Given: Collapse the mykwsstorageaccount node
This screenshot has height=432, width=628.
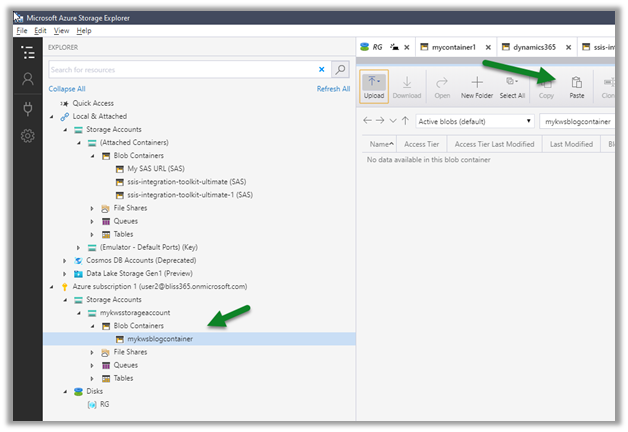Looking at the screenshot, I should (79, 312).
